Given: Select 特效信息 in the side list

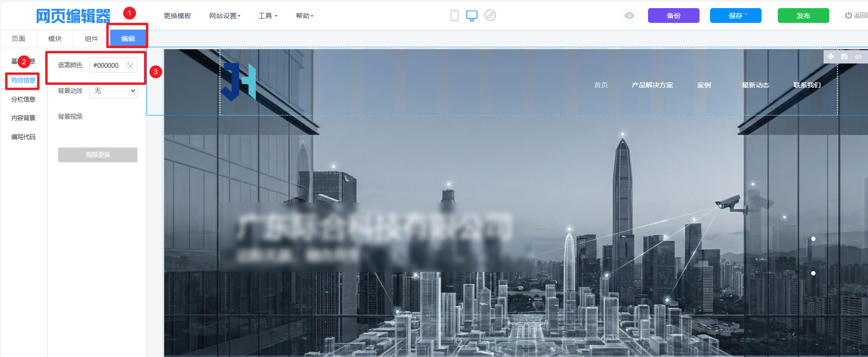Looking at the screenshot, I should coord(23,80).
